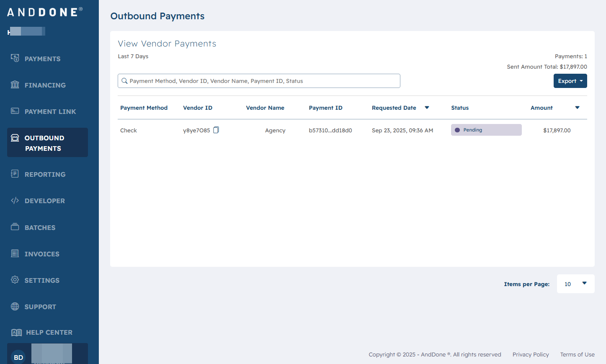Click the Payment Link icon
The width and height of the screenshot is (606, 364).
[15, 111]
